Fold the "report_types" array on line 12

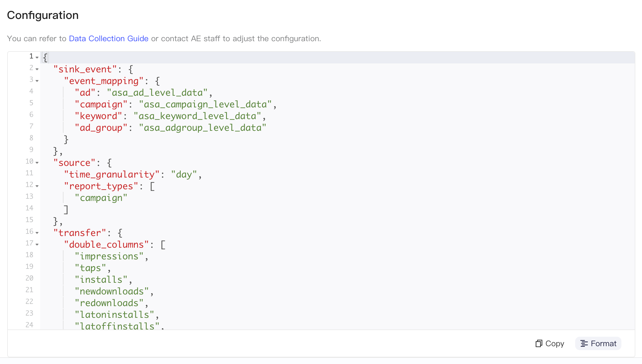click(x=37, y=186)
